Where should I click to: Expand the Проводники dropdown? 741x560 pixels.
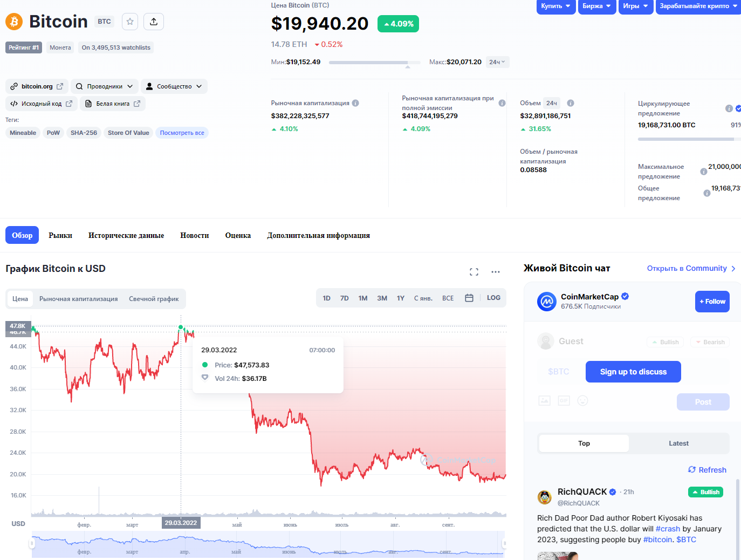105,86
